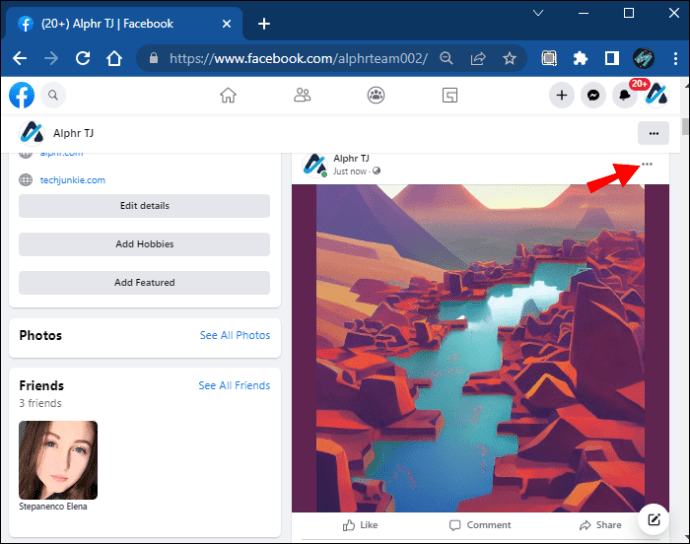Click the Add Hobbies button
The width and height of the screenshot is (690, 544).
point(144,244)
